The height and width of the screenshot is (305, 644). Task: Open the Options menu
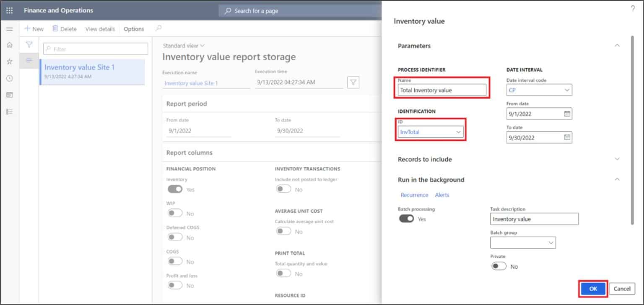[x=133, y=28]
